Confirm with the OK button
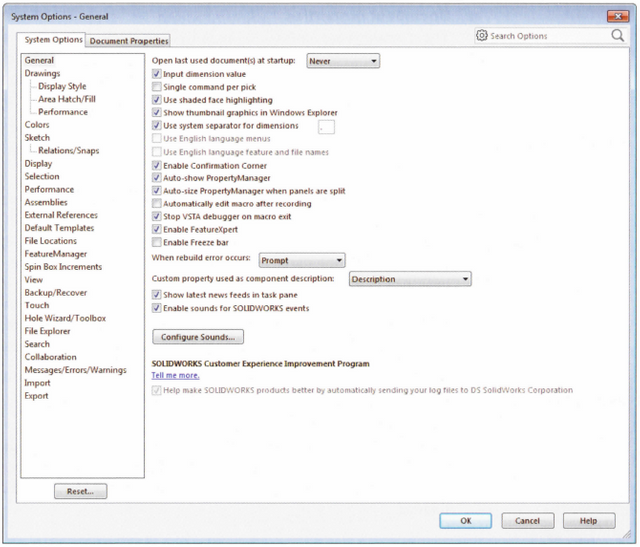The image size is (640, 547). coord(466,520)
